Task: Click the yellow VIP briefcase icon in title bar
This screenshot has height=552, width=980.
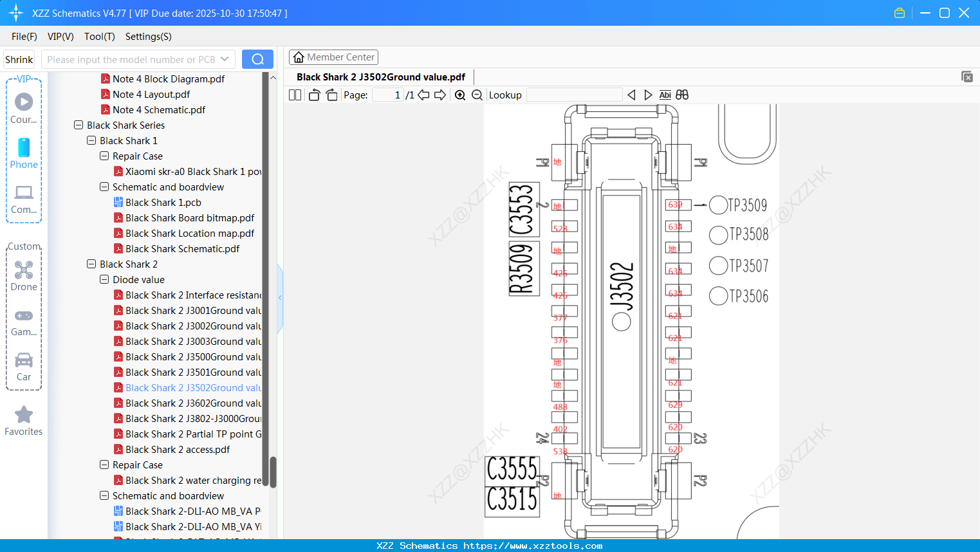Action: point(900,13)
